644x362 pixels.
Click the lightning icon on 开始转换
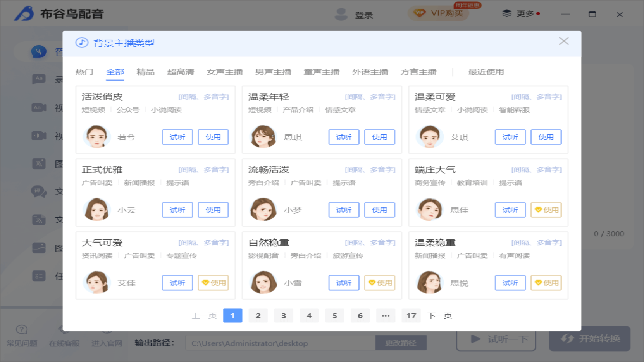pos(567,339)
